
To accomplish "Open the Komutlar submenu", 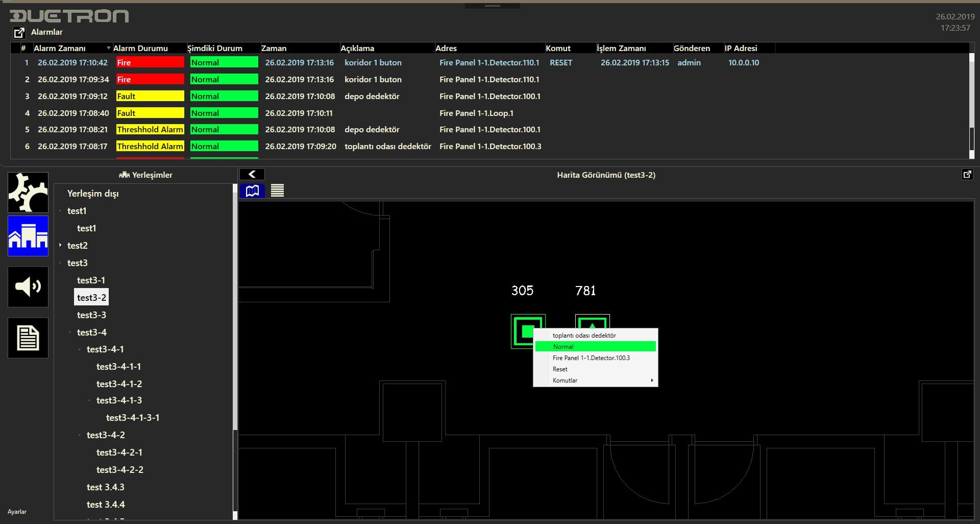I will pyautogui.click(x=595, y=380).
